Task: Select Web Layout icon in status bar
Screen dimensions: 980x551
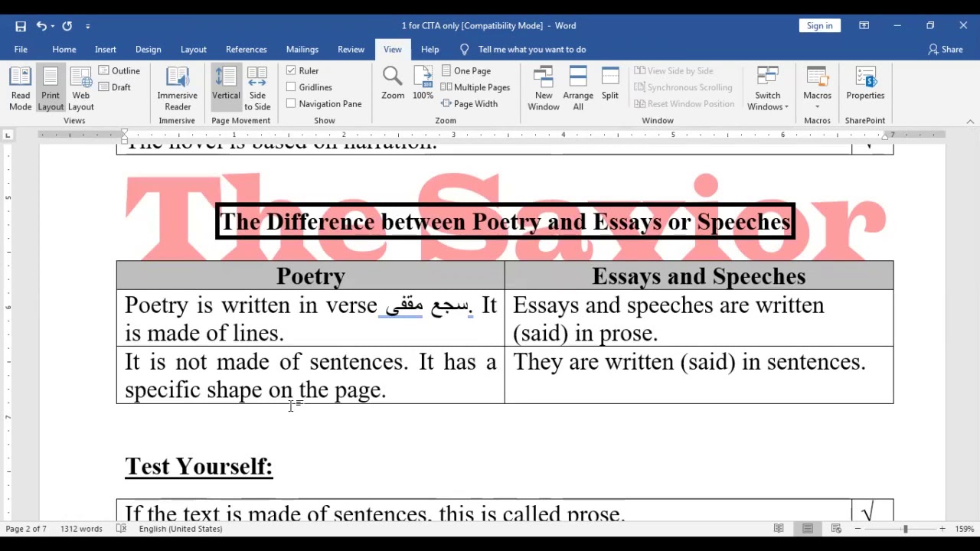Action: [x=836, y=529]
